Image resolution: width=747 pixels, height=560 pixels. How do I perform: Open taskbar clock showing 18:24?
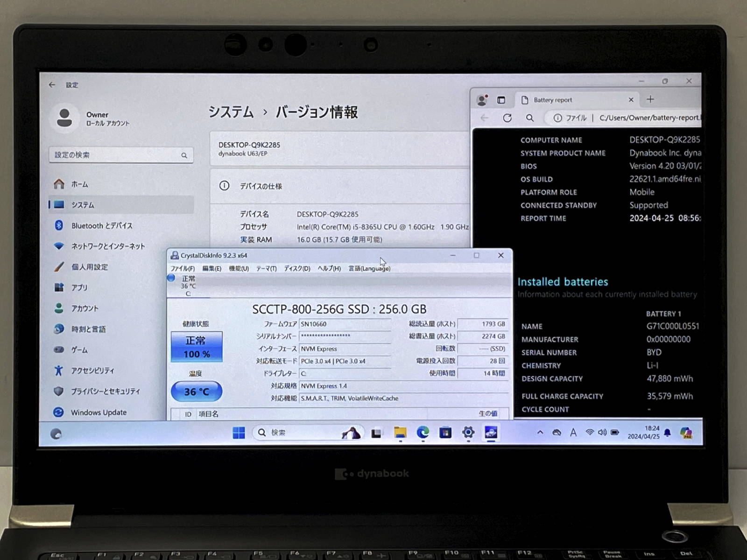click(643, 433)
